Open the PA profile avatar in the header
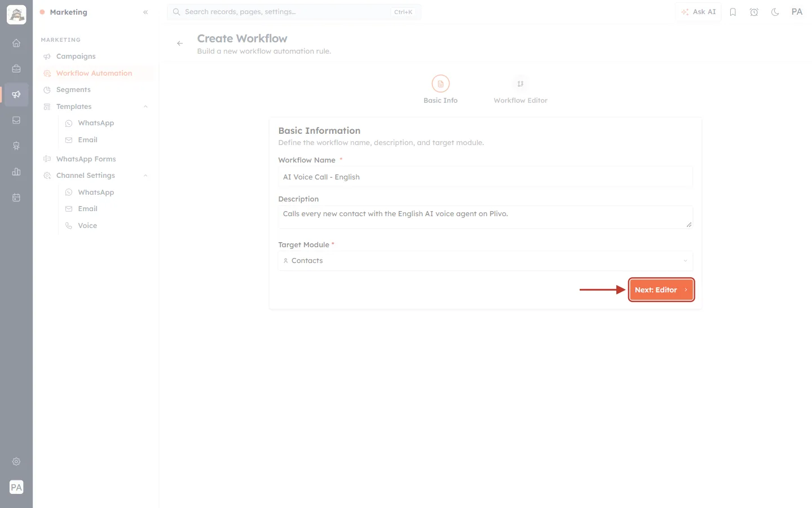This screenshot has height=508, width=812. (x=797, y=12)
